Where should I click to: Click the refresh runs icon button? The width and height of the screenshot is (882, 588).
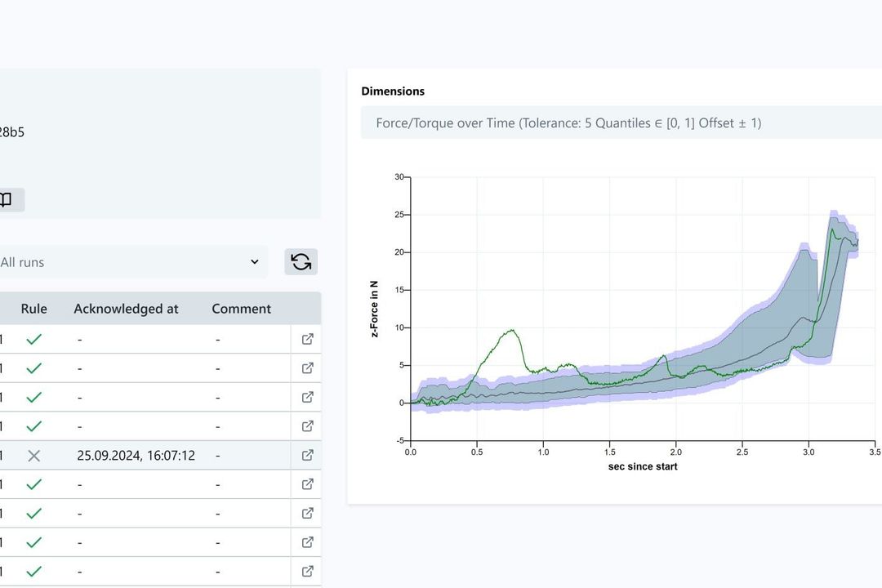point(301,261)
